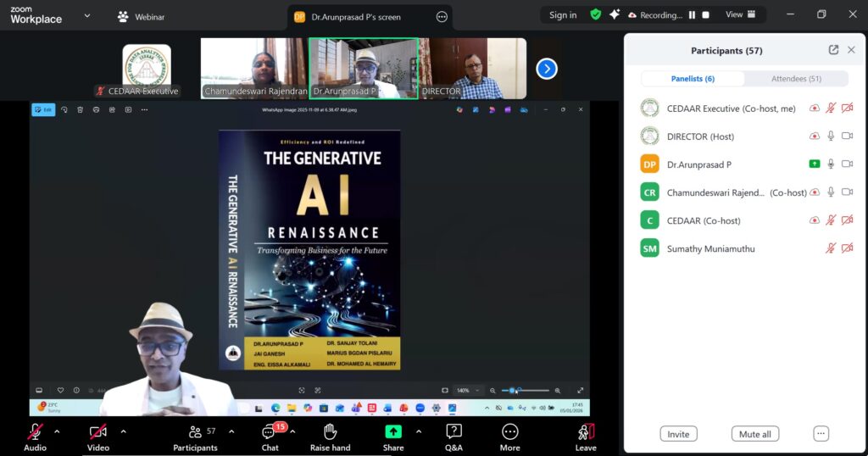
Task: Expand the Zoom Workplace menu chevron
Action: click(86, 15)
